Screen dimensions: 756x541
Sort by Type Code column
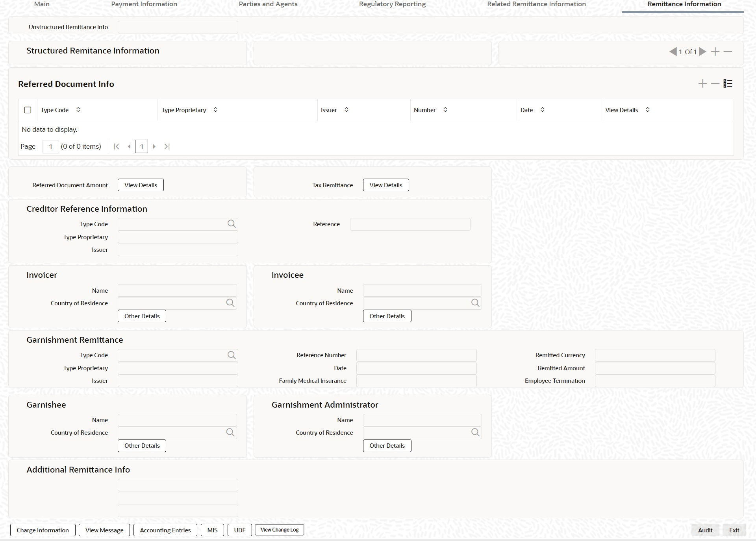coord(78,110)
